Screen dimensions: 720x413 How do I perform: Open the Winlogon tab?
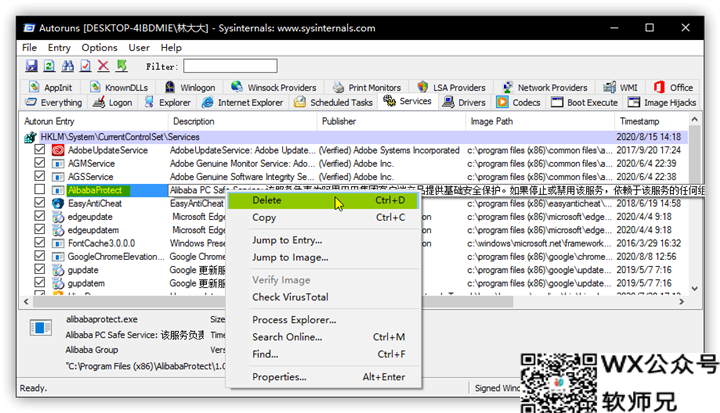point(190,87)
